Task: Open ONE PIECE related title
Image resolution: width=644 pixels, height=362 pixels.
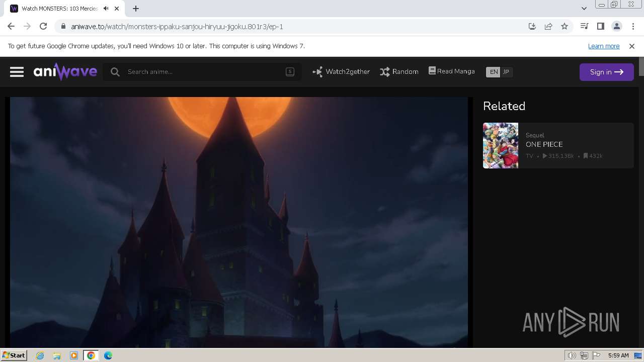Action: [x=544, y=144]
